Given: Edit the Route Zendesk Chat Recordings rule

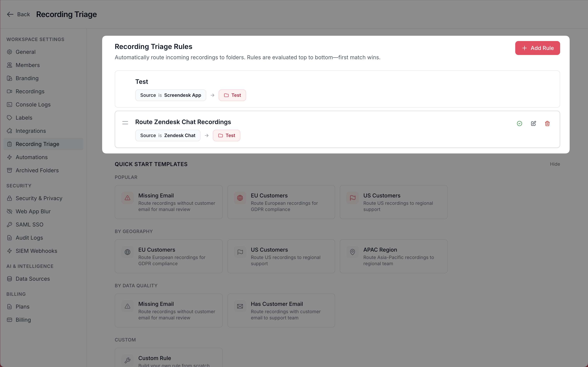Looking at the screenshot, I should 533,123.
